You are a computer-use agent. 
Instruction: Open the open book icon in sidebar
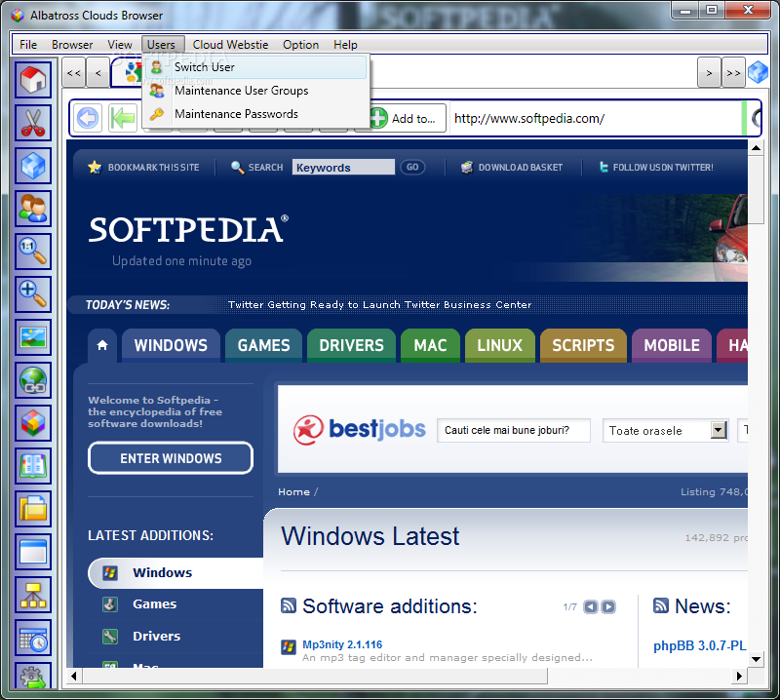[33, 466]
